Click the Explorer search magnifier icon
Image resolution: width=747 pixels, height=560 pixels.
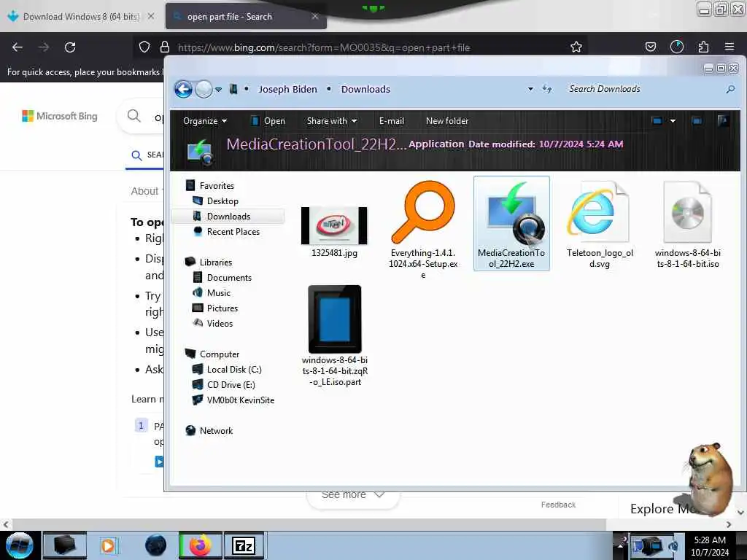(x=729, y=89)
